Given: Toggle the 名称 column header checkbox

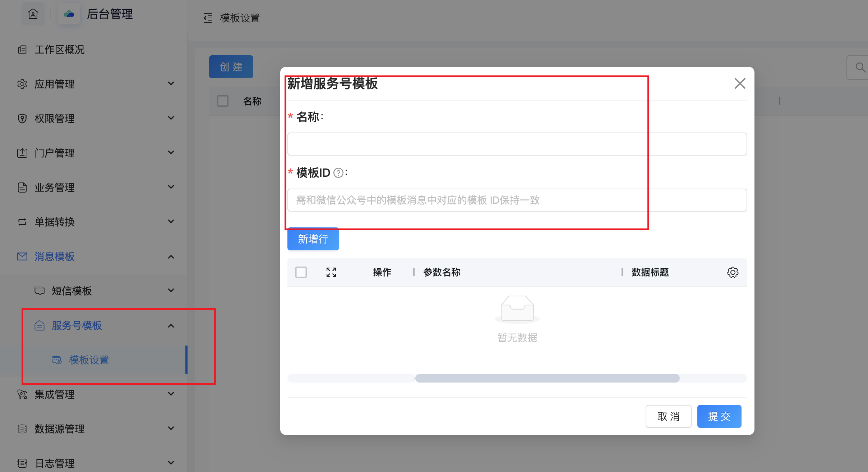Looking at the screenshot, I should pos(223,101).
